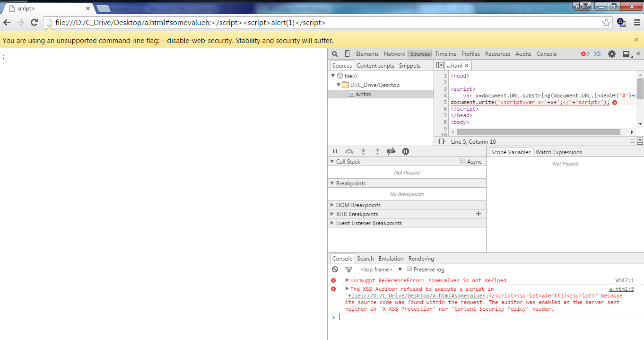Enable the Async call stack checkbox

(x=463, y=161)
